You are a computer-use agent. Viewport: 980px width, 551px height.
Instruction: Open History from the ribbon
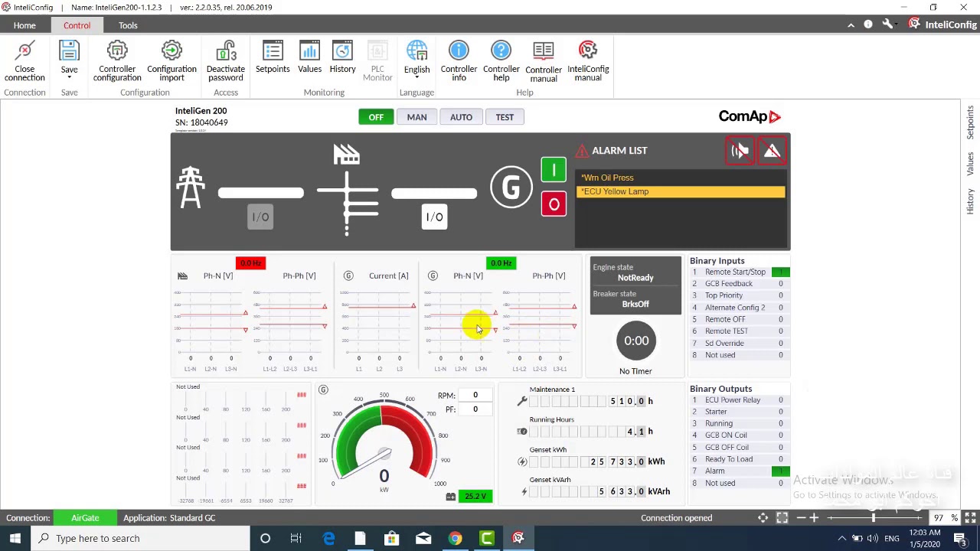[x=342, y=57]
